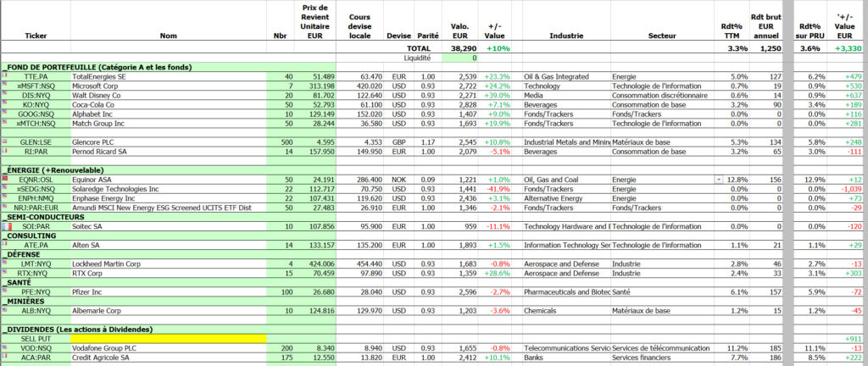Click the SELL PUT label cell
Viewport: 868px width, 366px height.
point(36,338)
